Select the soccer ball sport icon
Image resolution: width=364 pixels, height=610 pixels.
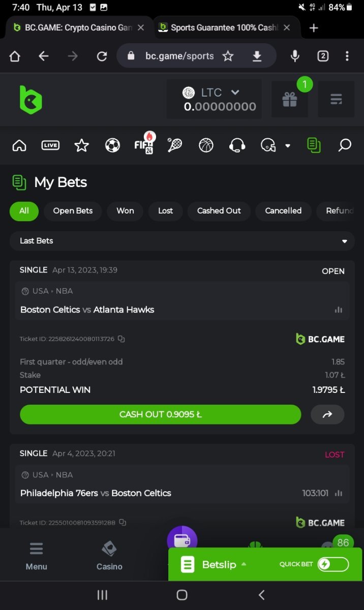112,146
